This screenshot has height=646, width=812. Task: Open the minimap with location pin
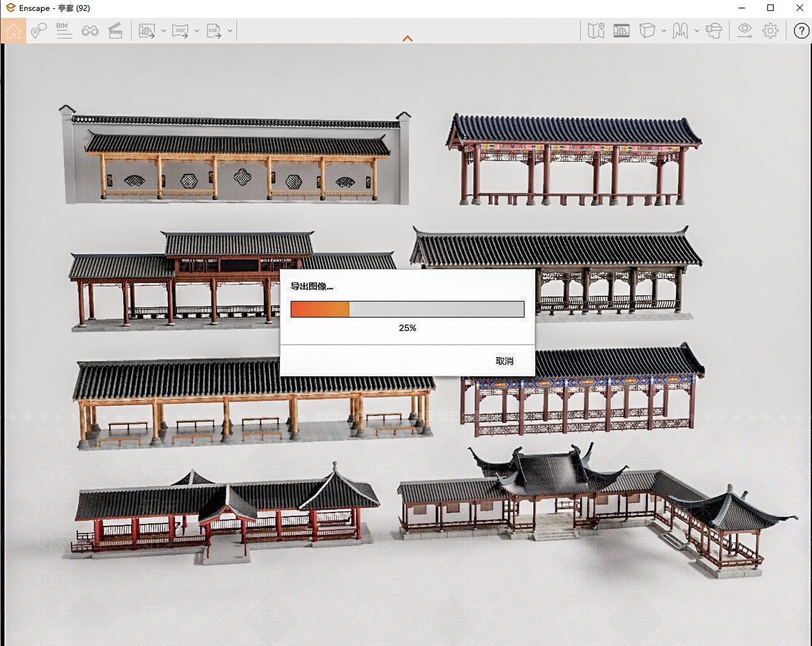pos(596,31)
